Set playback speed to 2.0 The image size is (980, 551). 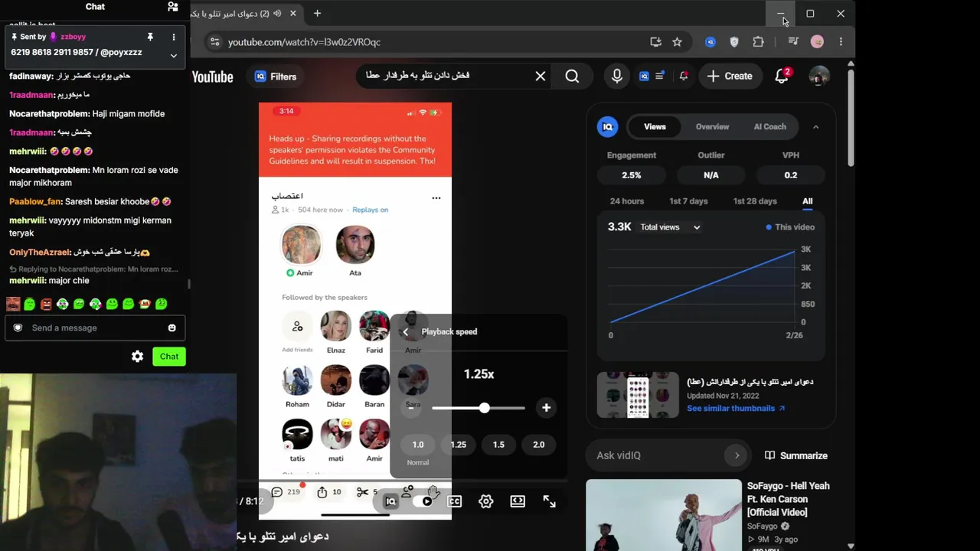(x=538, y=445)
